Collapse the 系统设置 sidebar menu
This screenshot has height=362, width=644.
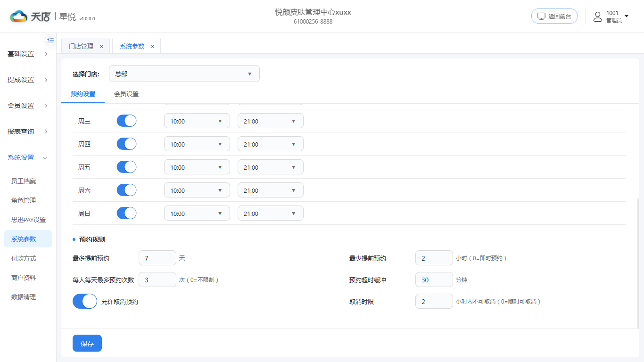pos(28,157)
